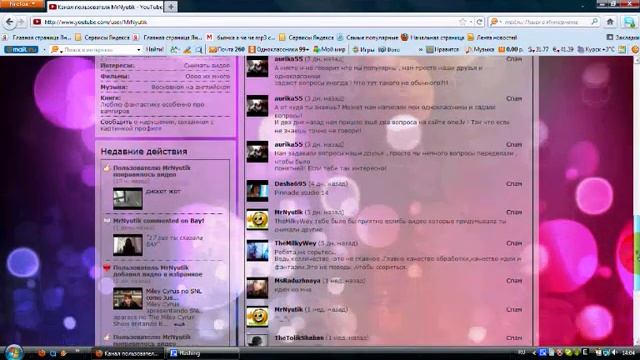Open MsRaduzhnaya avatar thumbnail

pyautogui.click(x=257, y=288)
